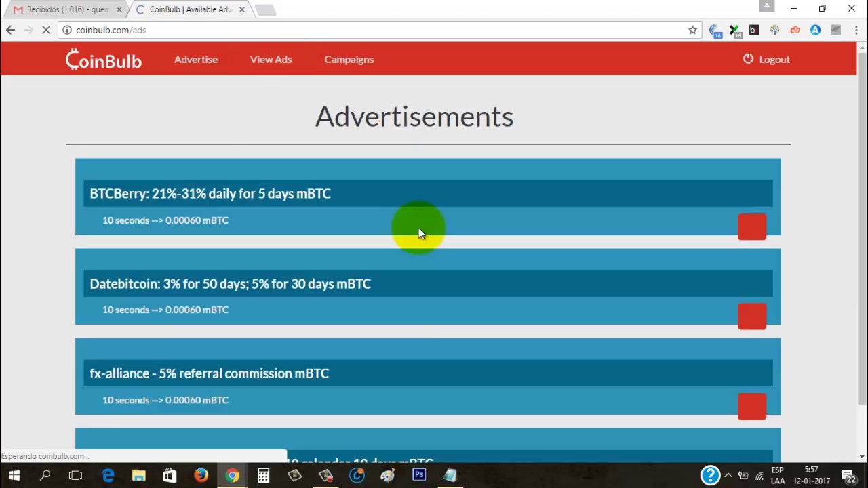Open a new browser tab
This screenshot has width=868, height=488.
[266, 9]
